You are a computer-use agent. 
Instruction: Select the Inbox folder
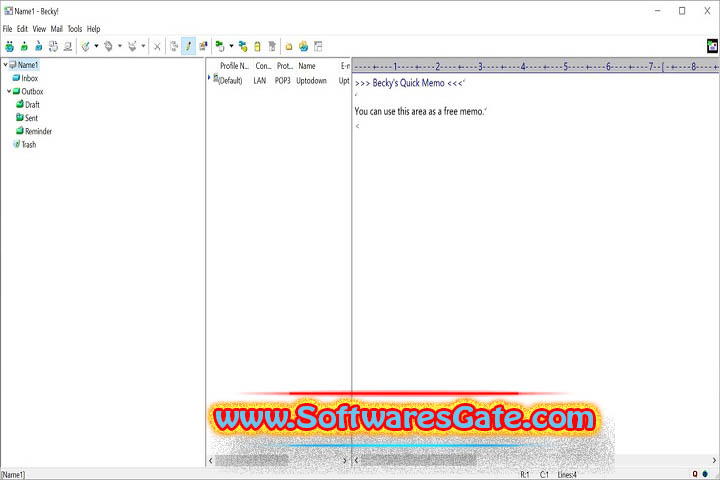click(29, 78)
